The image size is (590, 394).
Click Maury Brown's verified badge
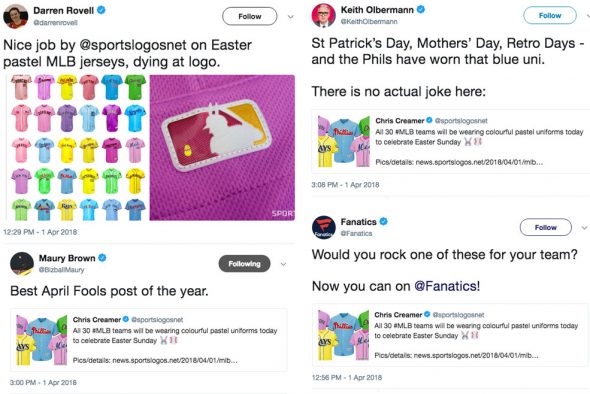tap(102, 258)
